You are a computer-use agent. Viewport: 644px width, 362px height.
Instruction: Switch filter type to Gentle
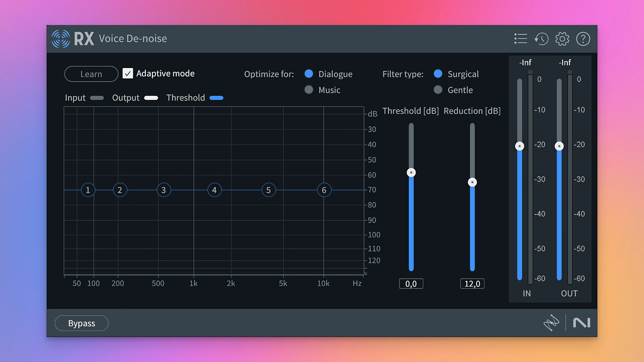point(438,89)
